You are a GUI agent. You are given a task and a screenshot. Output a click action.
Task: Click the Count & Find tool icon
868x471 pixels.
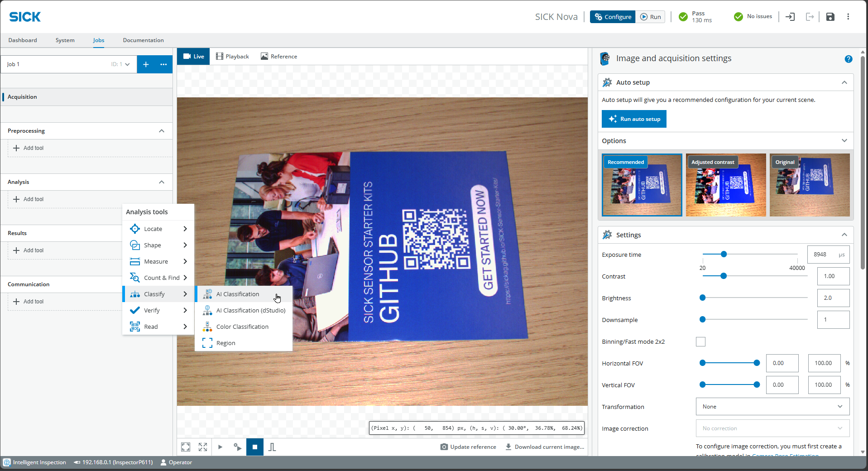pyautogui.click(x=135, y=278)
